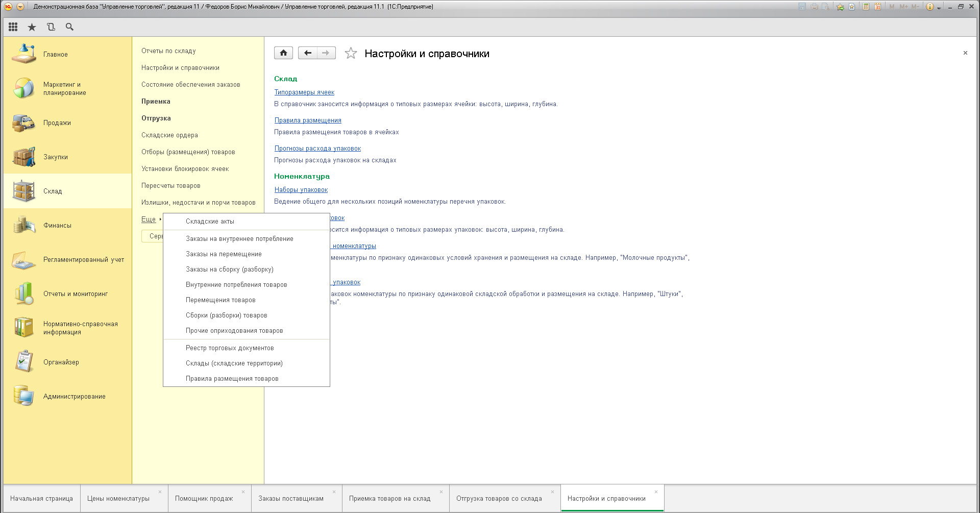Open Пересчеты товаров
Viewport: 980px width, 513px height.
pyautogui.click(x=170, y=185)
